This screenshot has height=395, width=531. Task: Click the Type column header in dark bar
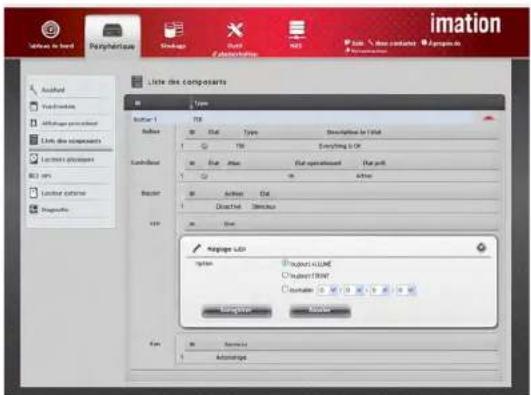pos(201,103)
